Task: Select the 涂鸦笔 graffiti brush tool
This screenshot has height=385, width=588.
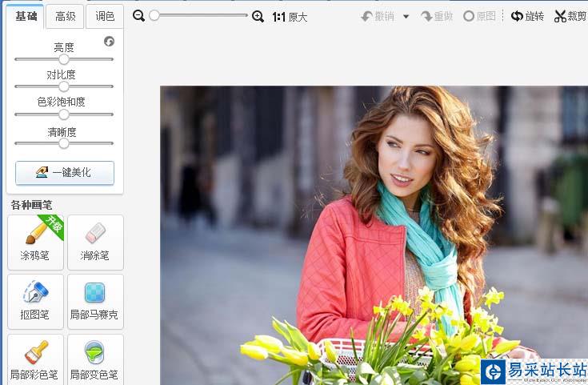Action: pos(36,243)
